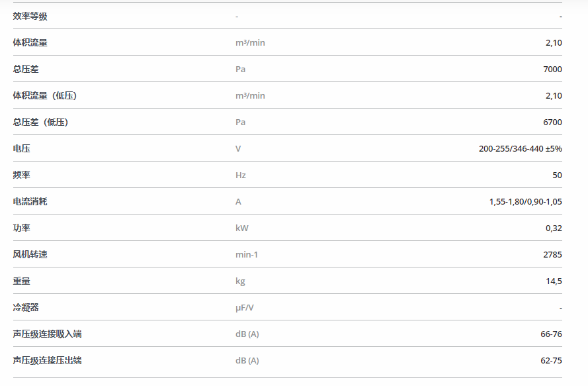Viewport: 588px width, 386px height.
Task: Click the 声压级连接吸入端 value 66-76
Action: [551, 334]
